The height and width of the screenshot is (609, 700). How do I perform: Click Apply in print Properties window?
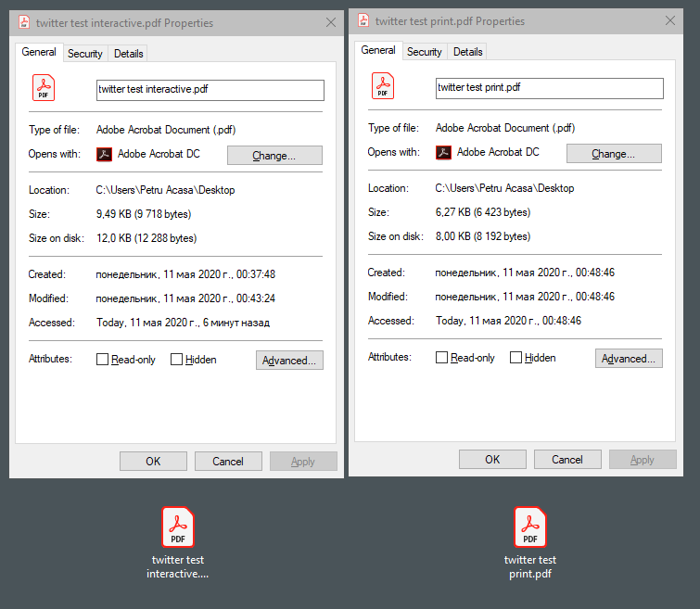(x=643, y=460)
